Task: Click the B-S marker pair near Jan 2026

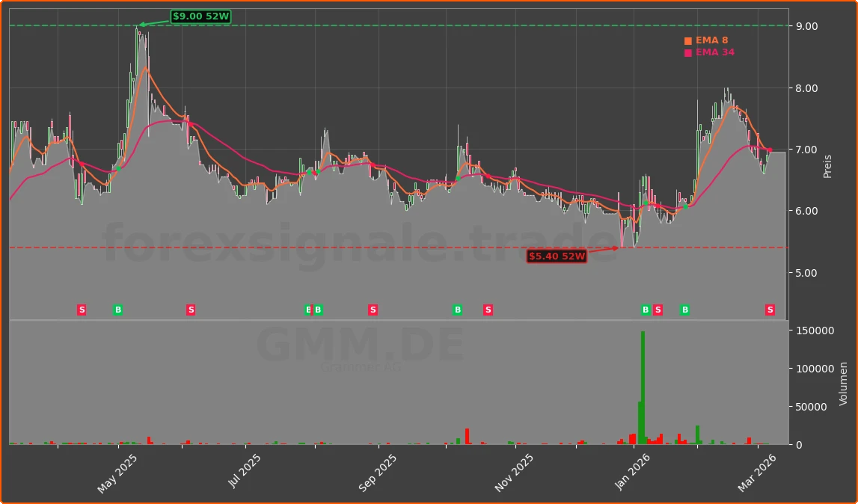Action: [650, 309]
